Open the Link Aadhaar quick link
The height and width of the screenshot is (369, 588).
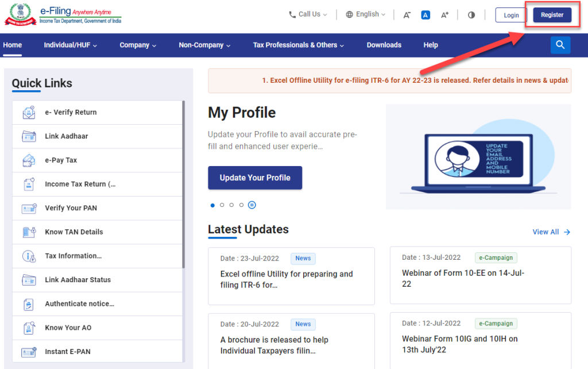tap(97, 136)
